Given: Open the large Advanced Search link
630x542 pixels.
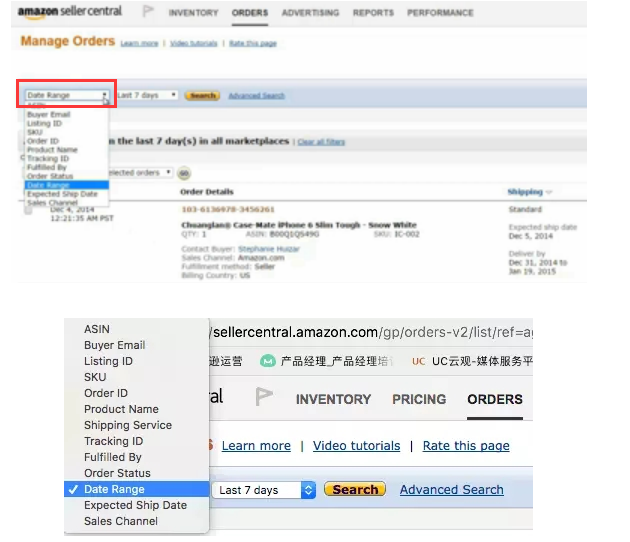Looking at the screenshot, I should (452, 490).
